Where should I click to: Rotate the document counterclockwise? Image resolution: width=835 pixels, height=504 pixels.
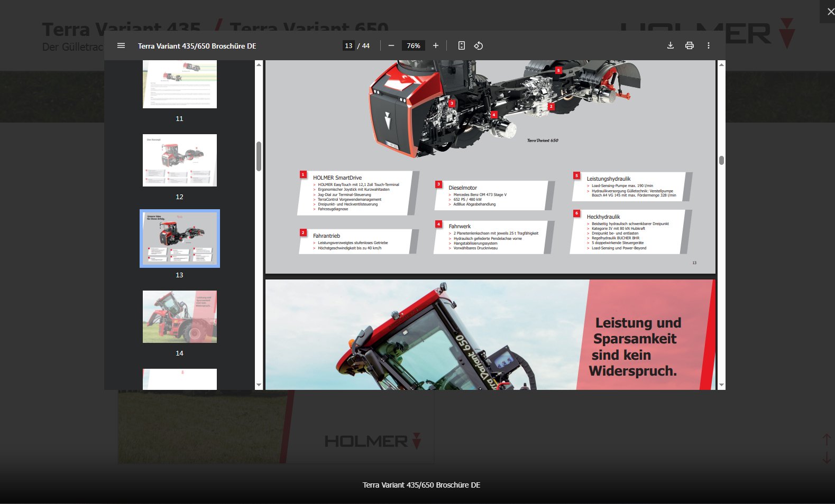click(x=479, y=46)
